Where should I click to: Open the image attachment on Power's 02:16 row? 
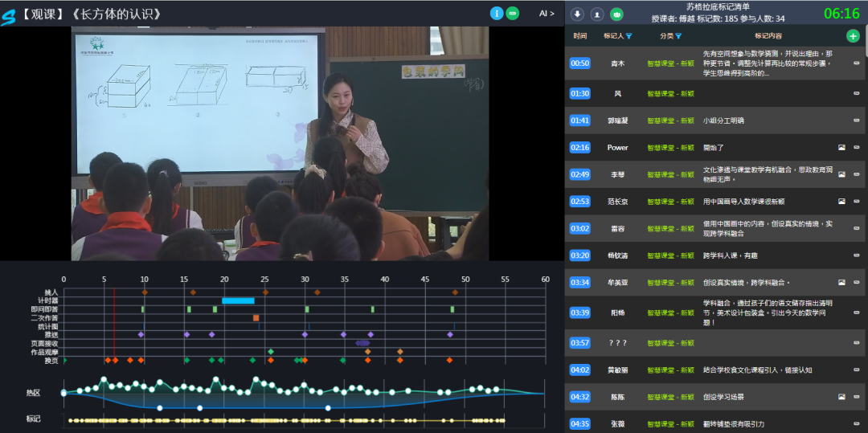pos(841,148)
